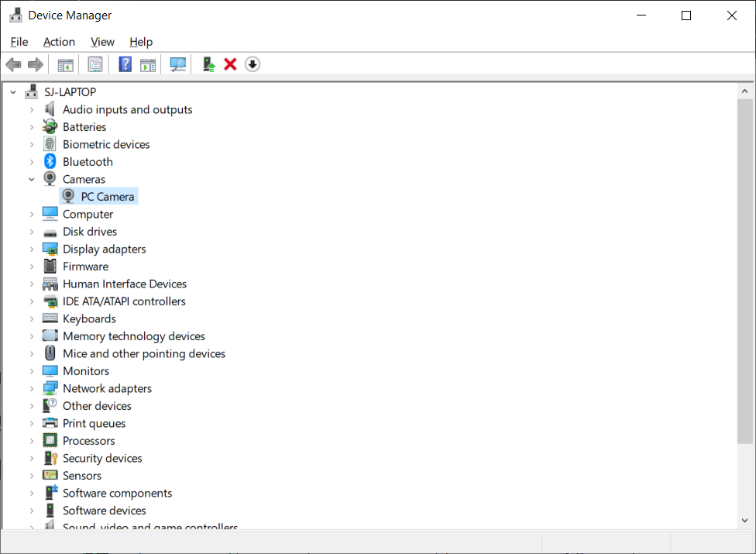Click the scrollbar down arrow
Screen dimensions: 756x554
coord(746,521)
